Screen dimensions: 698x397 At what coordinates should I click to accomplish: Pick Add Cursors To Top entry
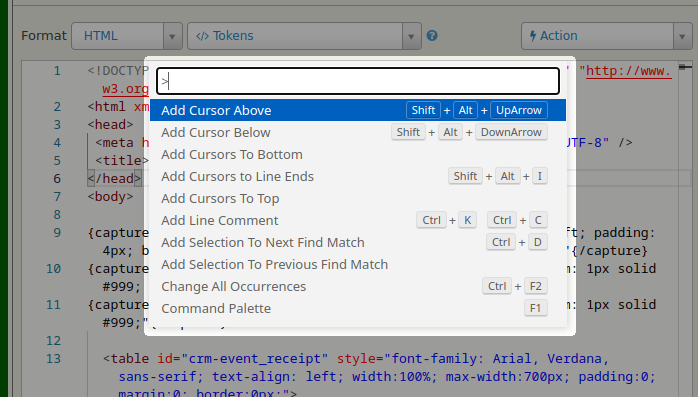pos(358,198)
